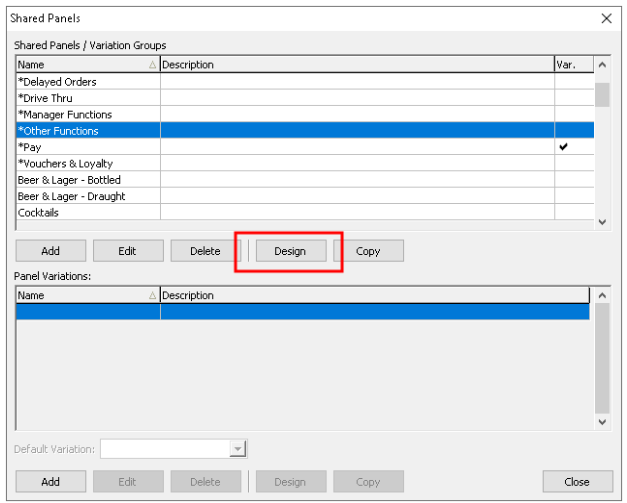This screenshot has height=503, width=627.
Task: Close the Shared Panels dialog window
Action: (577, 482)
